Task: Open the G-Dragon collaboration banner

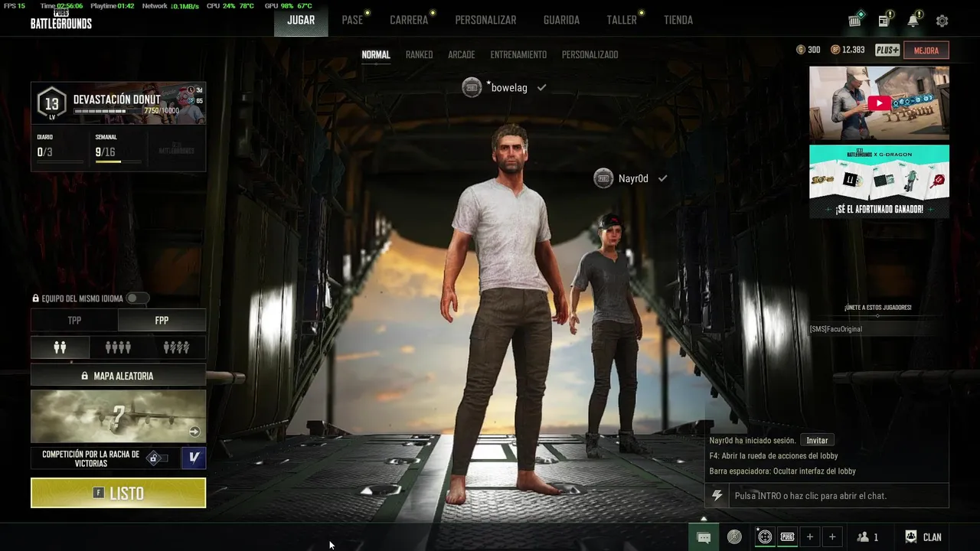Action: point(879,181)
